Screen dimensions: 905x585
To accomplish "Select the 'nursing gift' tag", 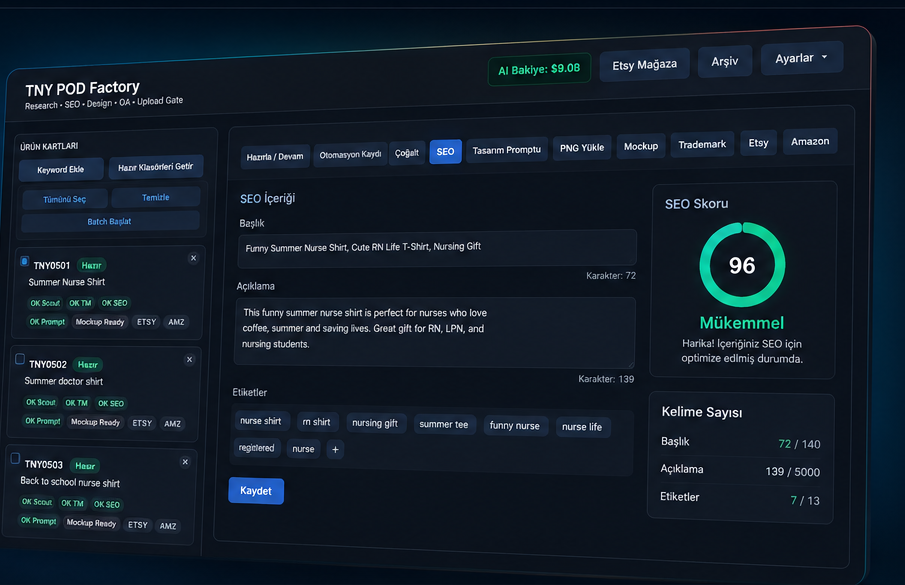I will (x=375, y=423).
